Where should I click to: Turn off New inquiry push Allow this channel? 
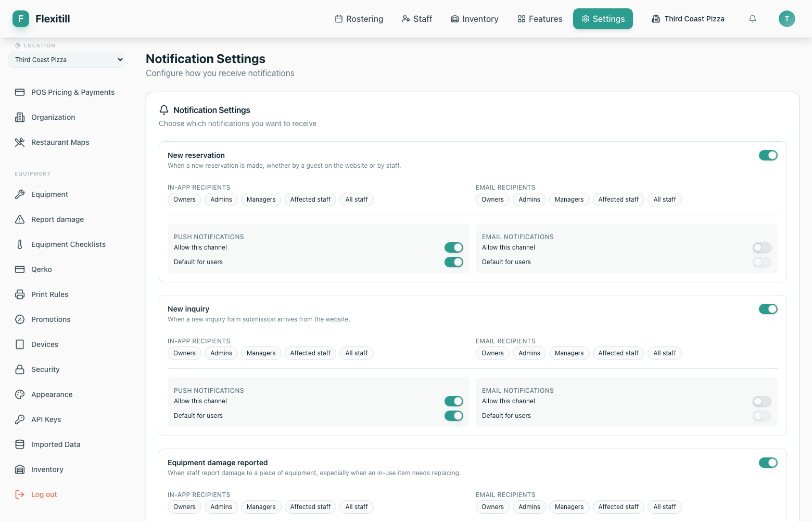[x=454, y=401]
